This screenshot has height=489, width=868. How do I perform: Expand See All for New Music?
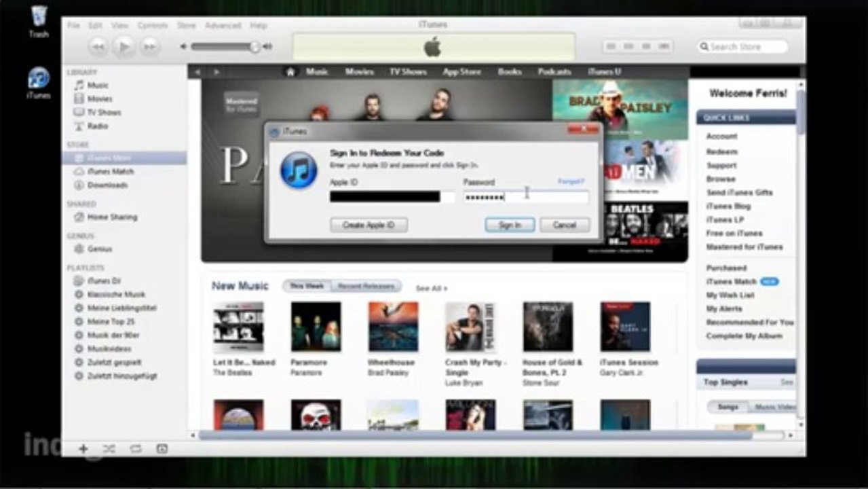click(431, 289)
